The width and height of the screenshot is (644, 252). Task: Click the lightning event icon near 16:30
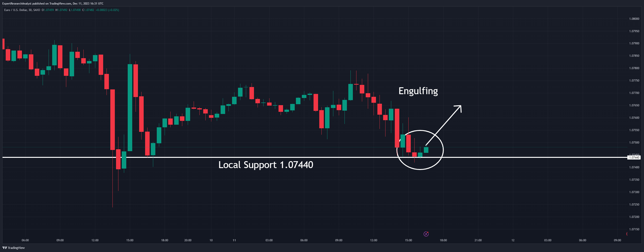(426, 234)
